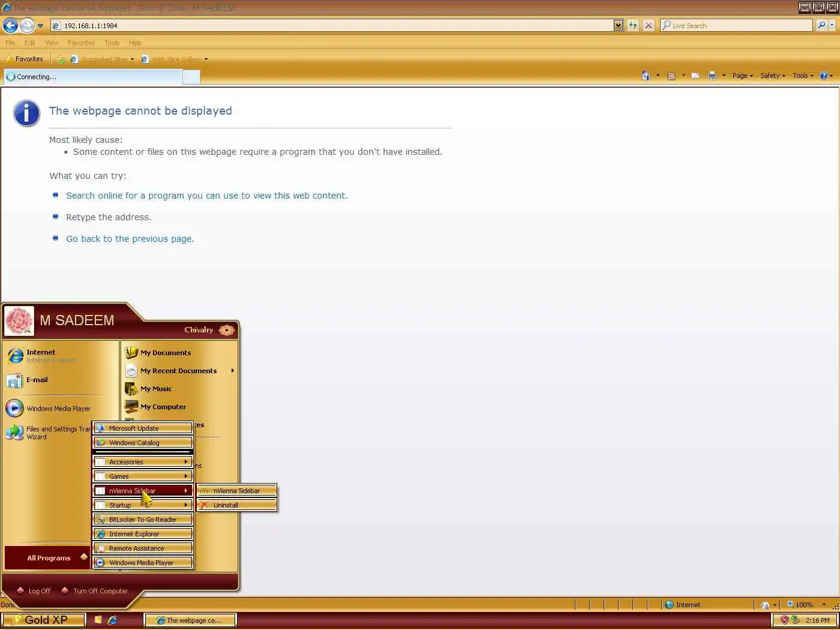Click the All Programs button
Viewport: 840px width, 630px height.
click(x=47, y=558)
